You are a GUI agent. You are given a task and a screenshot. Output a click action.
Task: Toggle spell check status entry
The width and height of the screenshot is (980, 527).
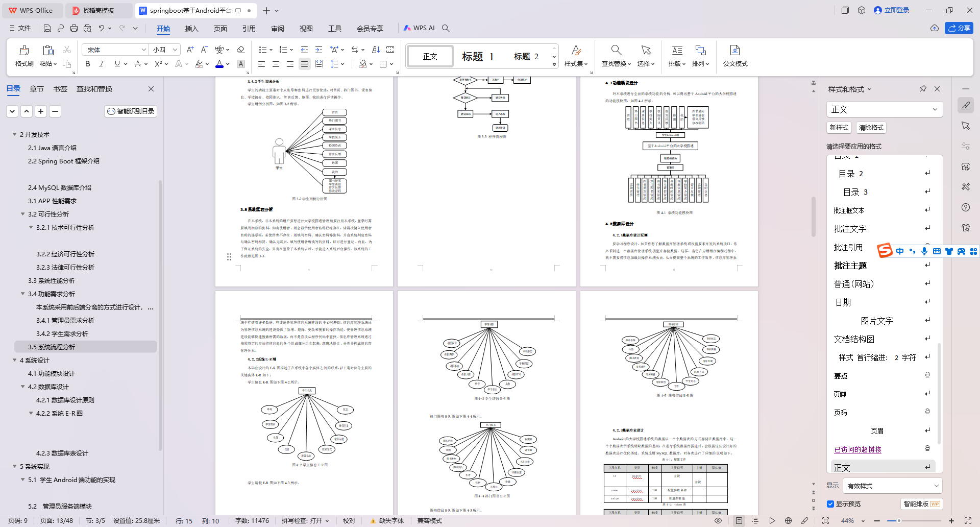pos(305,520)
